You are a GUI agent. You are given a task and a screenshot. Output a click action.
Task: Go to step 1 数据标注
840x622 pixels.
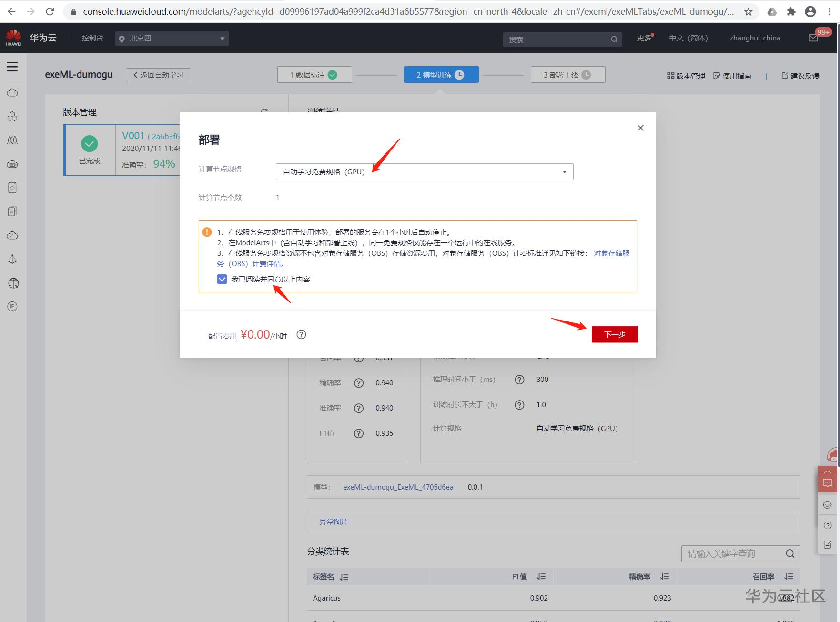click(314, 75)
